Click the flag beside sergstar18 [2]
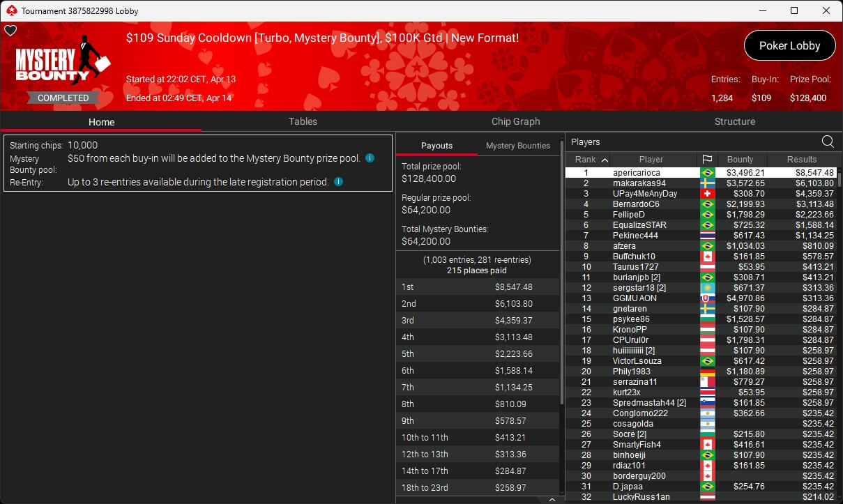This screenshot has width=843, height=504. coord(707,288)
